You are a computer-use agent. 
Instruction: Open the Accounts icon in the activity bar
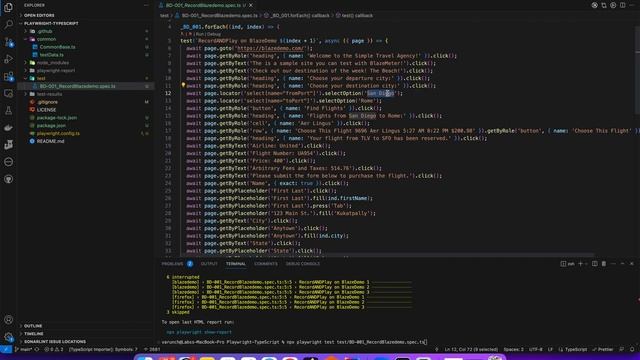[x=8, y=320]
